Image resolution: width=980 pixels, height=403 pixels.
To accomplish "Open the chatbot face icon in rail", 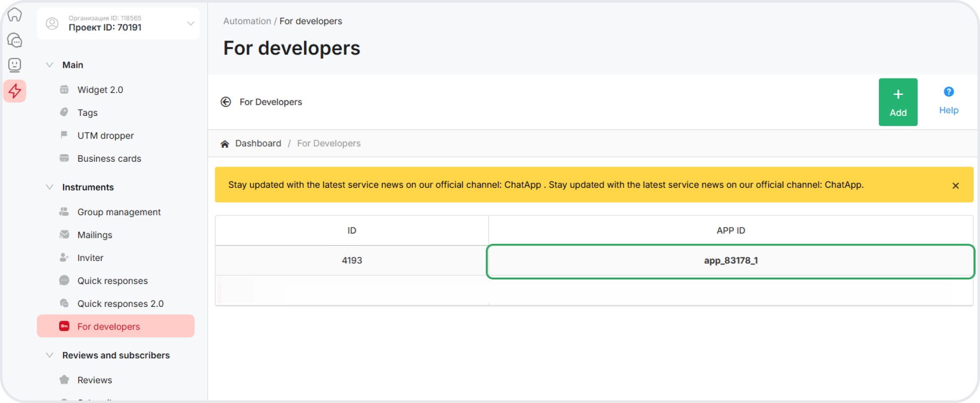I will [x=15, y=65].
